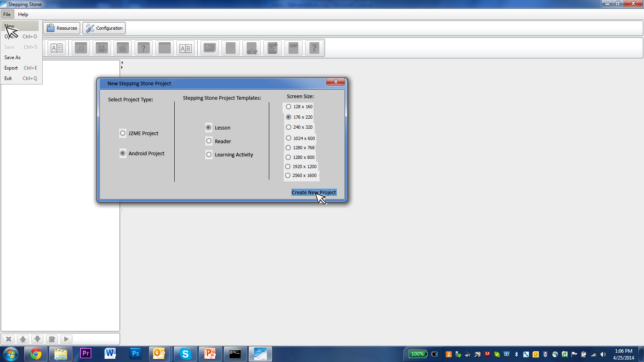Viewport: 644px width, 362px height.
Task: Open the Configuration settings
Action: pyautogui.click(x=104, y=28)
